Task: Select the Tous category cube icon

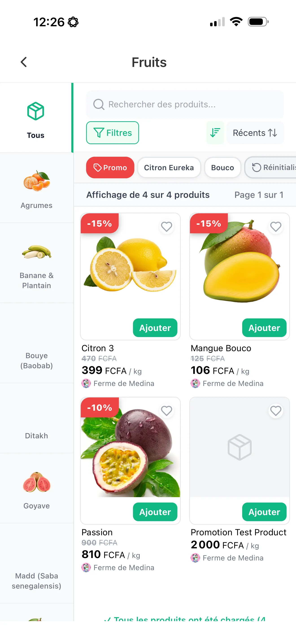Action: (36, 111)
